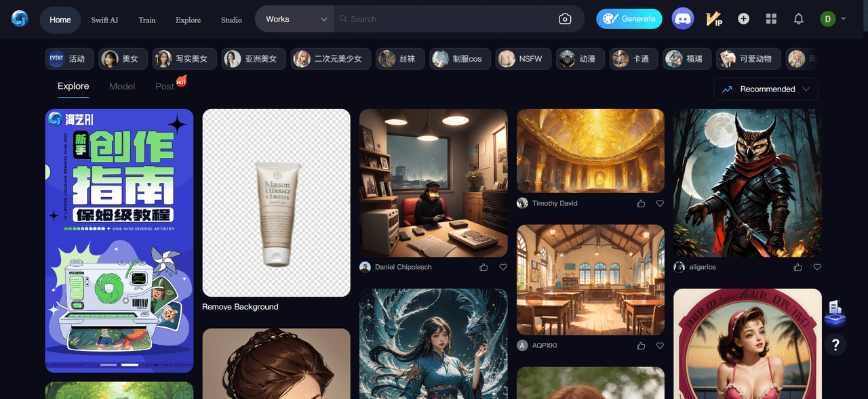The width and height of the screenshot is (868, 399).
Task: Click the plus create icon in the header
Action: point(744,19)
